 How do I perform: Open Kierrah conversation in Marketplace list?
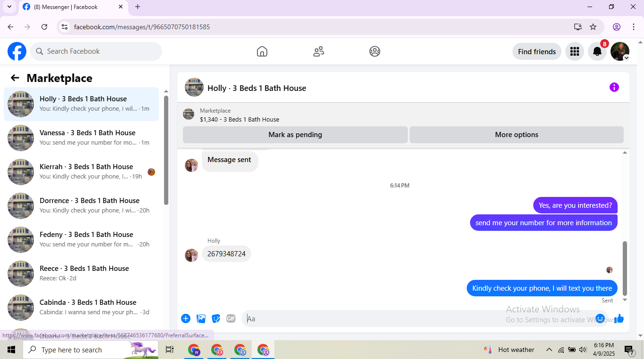point(81,172)
